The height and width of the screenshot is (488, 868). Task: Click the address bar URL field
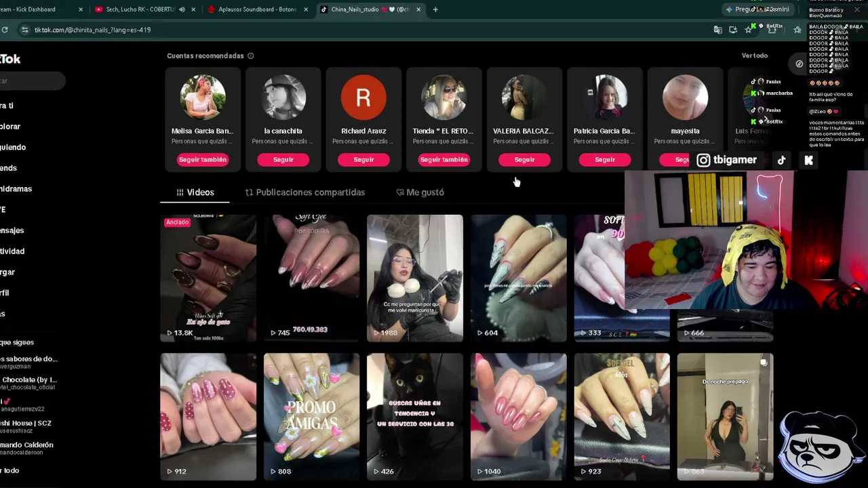coord(366,30)
